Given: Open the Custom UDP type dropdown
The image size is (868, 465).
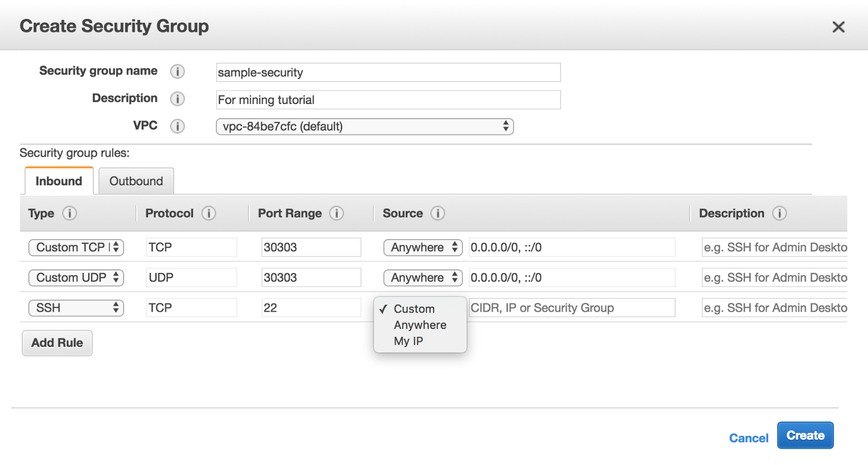Looking at the screenshot, I should 76,278.
